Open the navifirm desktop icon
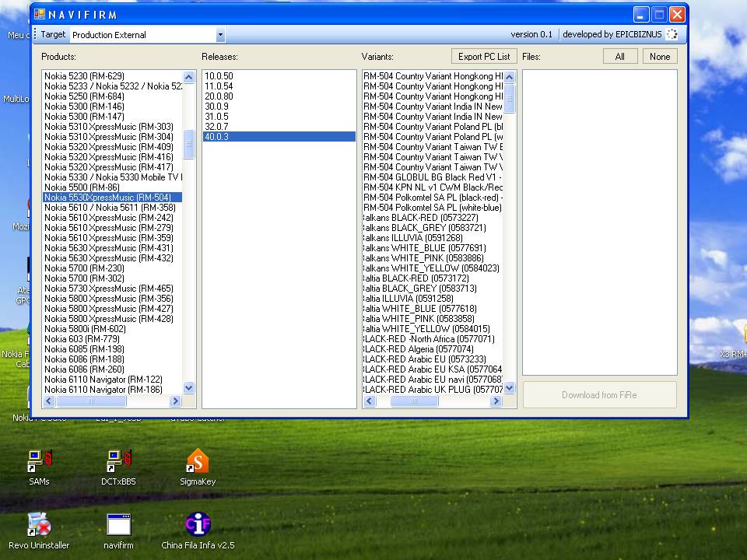 (x=118, y=530)
